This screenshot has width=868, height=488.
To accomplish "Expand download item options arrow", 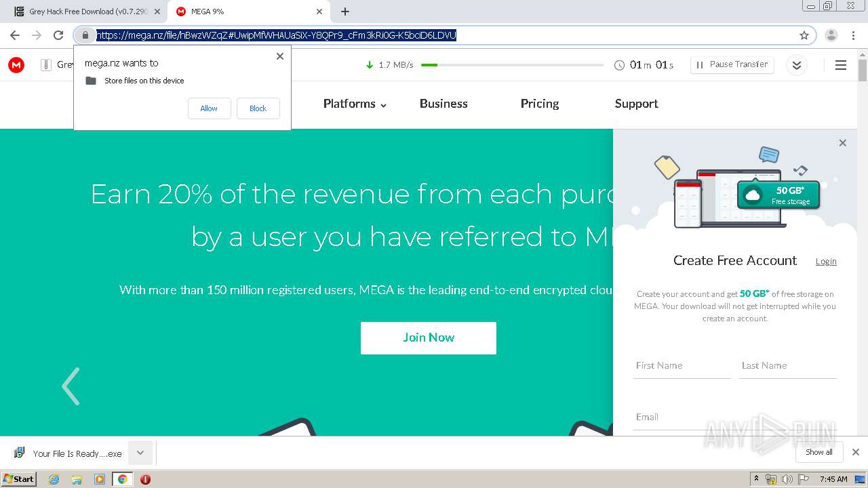I will 140,453.
